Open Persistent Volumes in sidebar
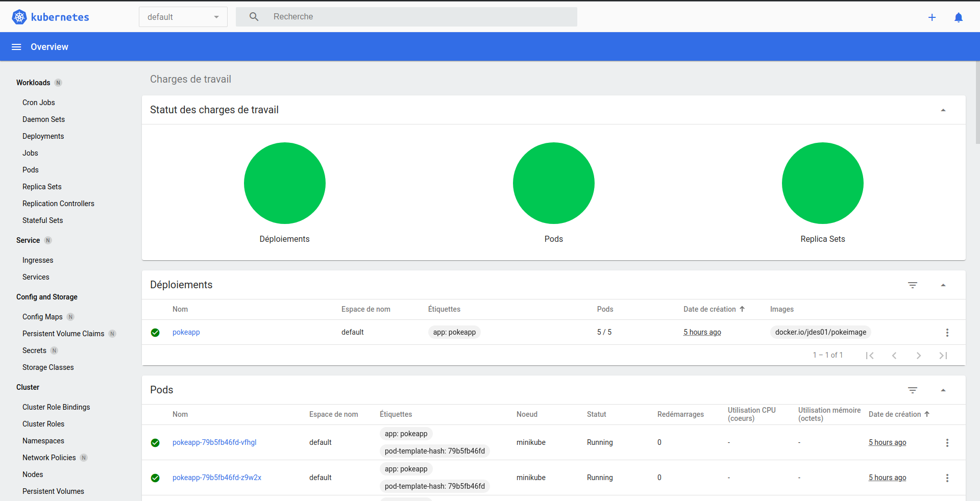The width and height of the screenshot is (980, 501). [53, 491]
